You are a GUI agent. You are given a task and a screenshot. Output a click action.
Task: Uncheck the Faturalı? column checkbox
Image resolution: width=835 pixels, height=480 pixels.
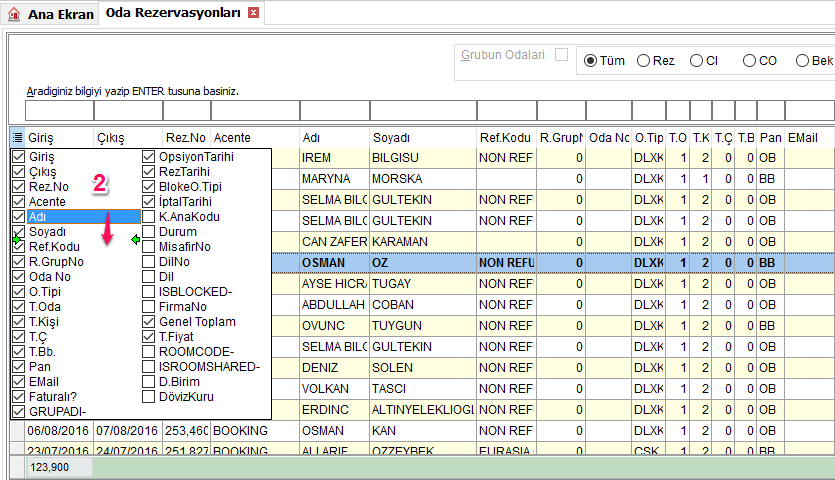click(x=19, y=396)
